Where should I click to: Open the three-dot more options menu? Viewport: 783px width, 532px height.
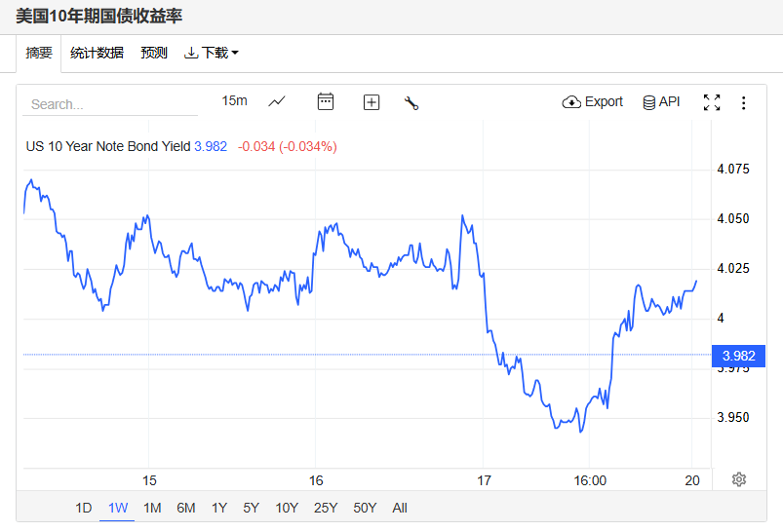coord(744,103)
